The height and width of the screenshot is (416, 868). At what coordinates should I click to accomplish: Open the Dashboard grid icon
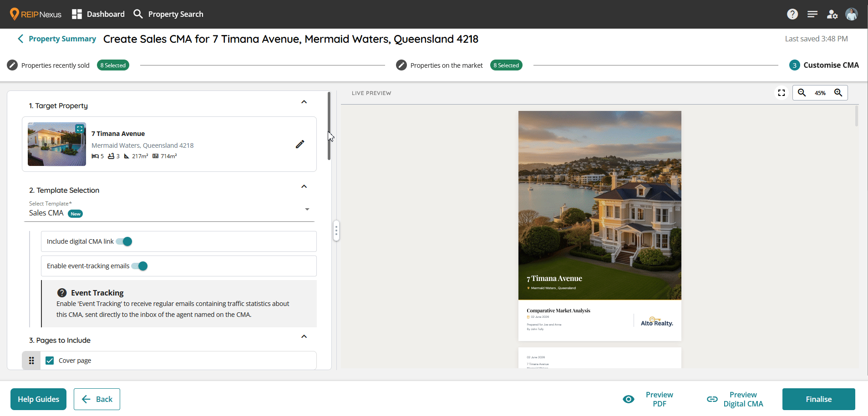(x=77, y=14)
